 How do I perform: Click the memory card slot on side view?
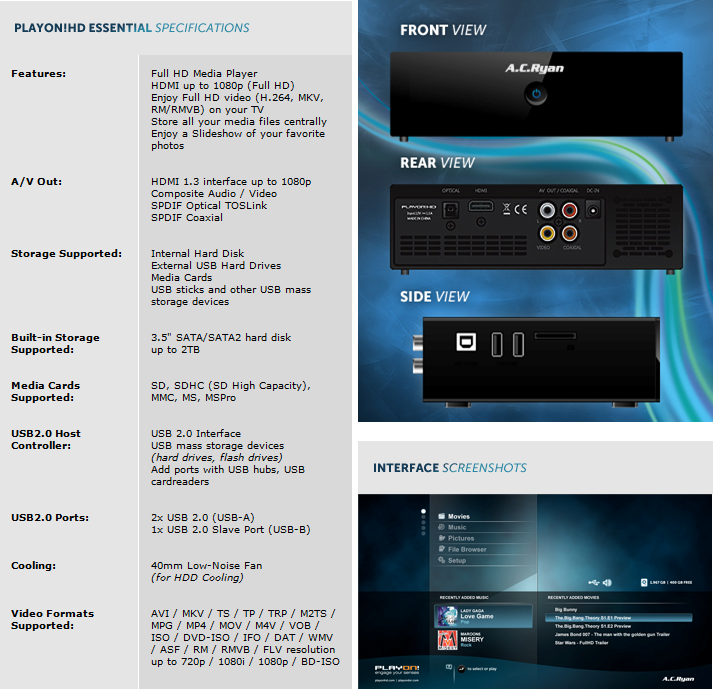pos(555,336)
